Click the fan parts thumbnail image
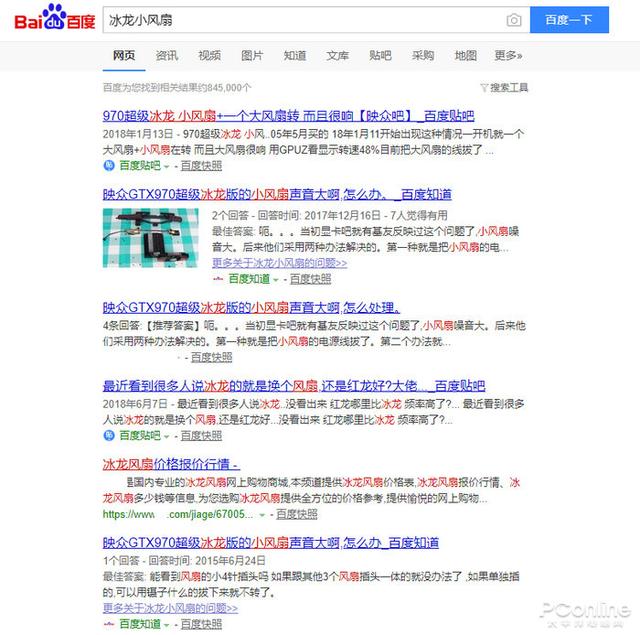Image resolution: width=640 pixels, height=635 pixels. click(x=150, y=238)
